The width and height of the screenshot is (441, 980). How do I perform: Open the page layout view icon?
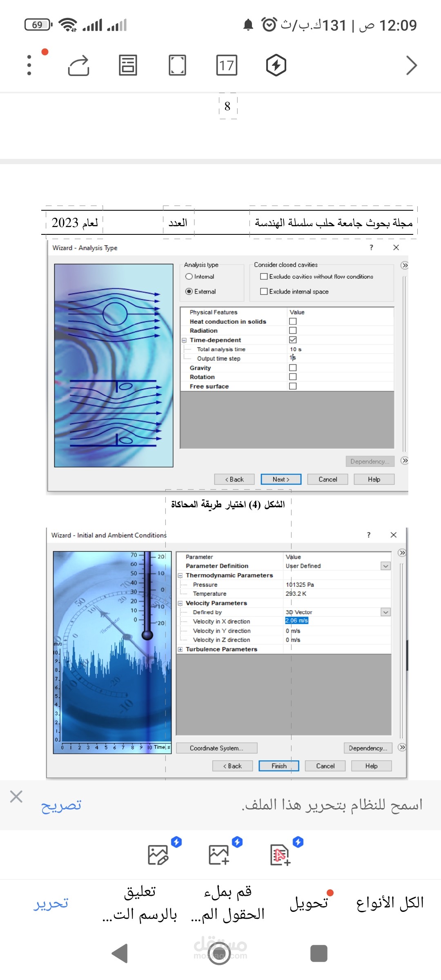[x=128, y=65]
